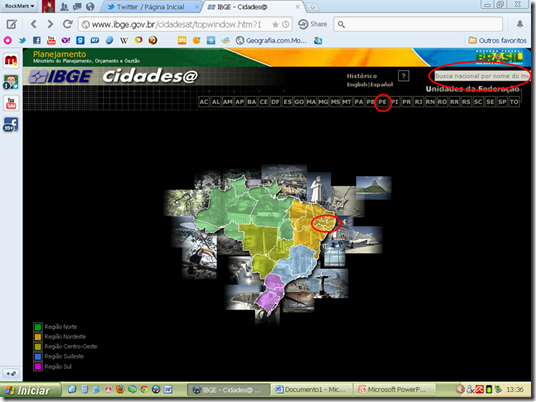Click the Firefox quick launch icon in taskbar
This screenshot has height=402, width=536.
(x=120, y=389)
